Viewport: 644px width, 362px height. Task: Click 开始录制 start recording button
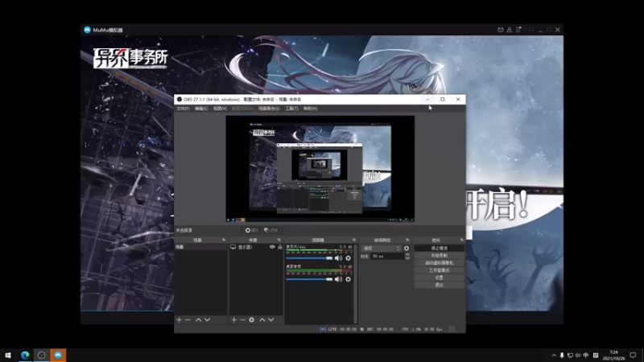439,256
